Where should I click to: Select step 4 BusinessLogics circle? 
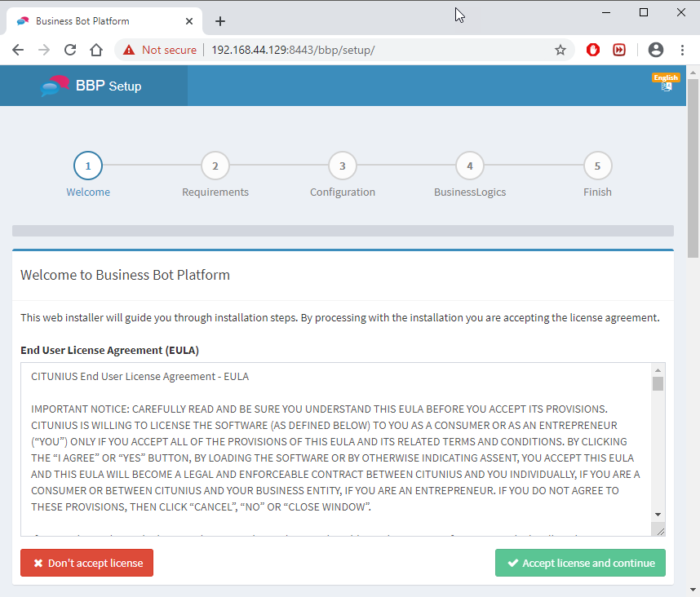pos(470,166)
